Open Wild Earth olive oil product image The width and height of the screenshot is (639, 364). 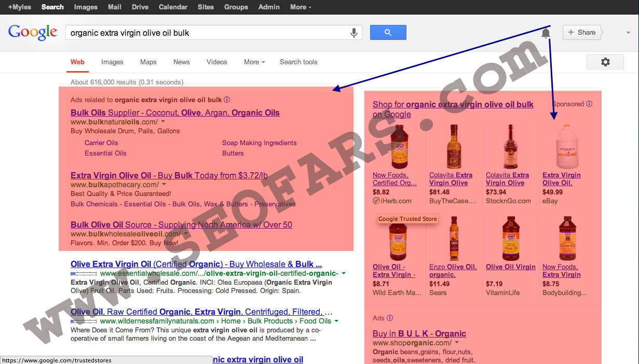(x=397, y=242)
